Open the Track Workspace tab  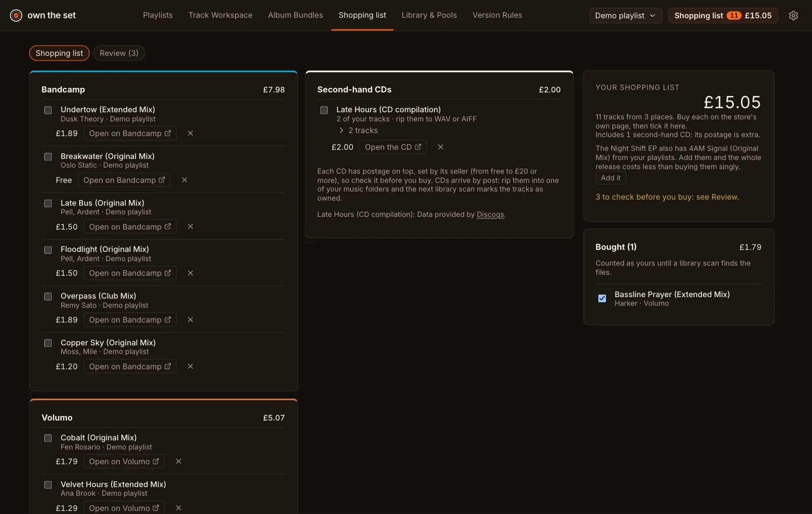pos(220,15)
